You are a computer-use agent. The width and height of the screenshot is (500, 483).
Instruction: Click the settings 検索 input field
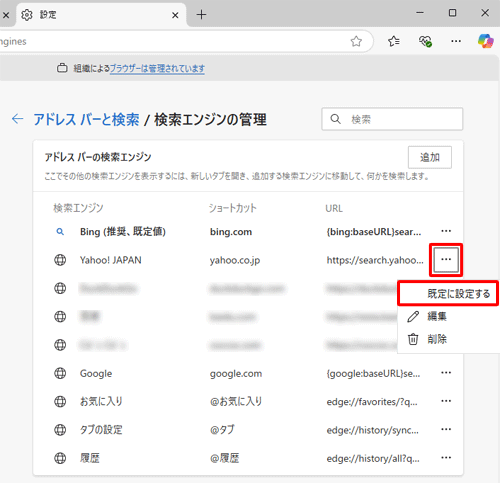(x=392, y=119)
